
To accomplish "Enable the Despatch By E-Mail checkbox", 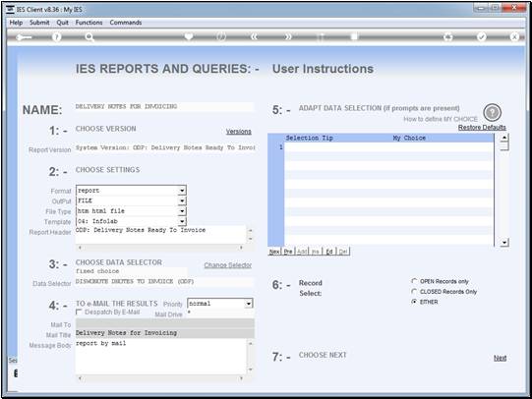I will pos(79,312).
